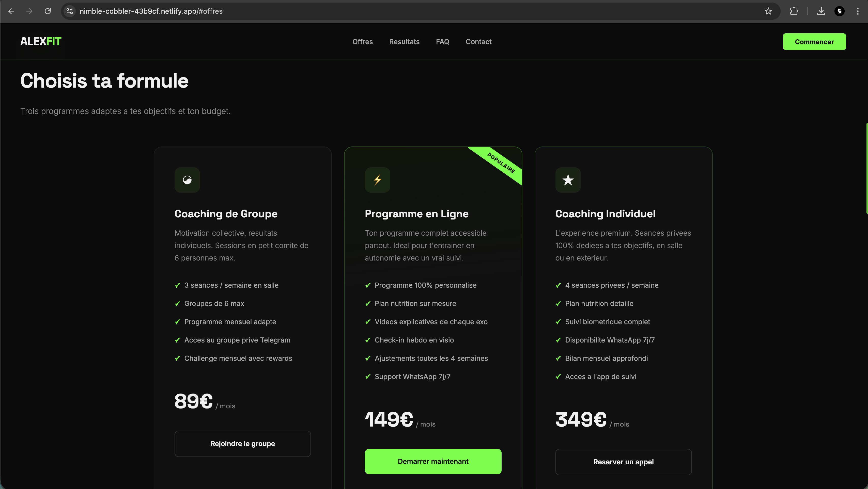Click the browser back arrow
Viewport: 868px width, 489px height.
coord(11,11)
